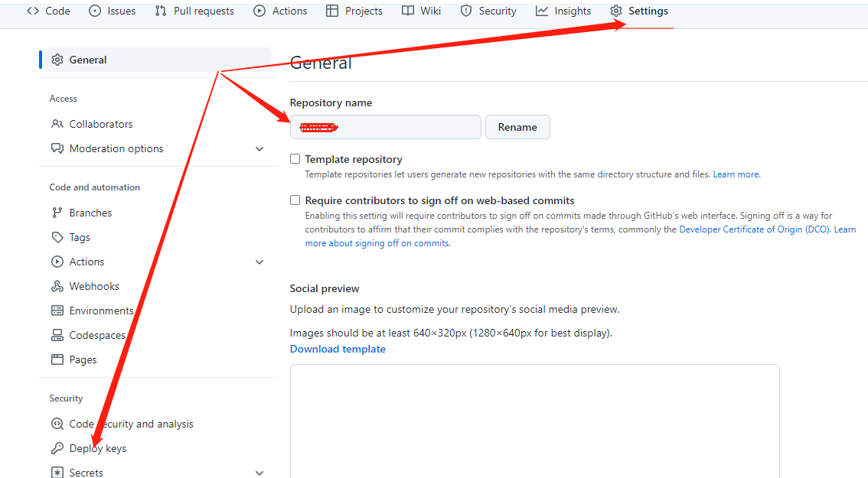
Task: Click the Collaborators people icon
Action: coord(57,124)
